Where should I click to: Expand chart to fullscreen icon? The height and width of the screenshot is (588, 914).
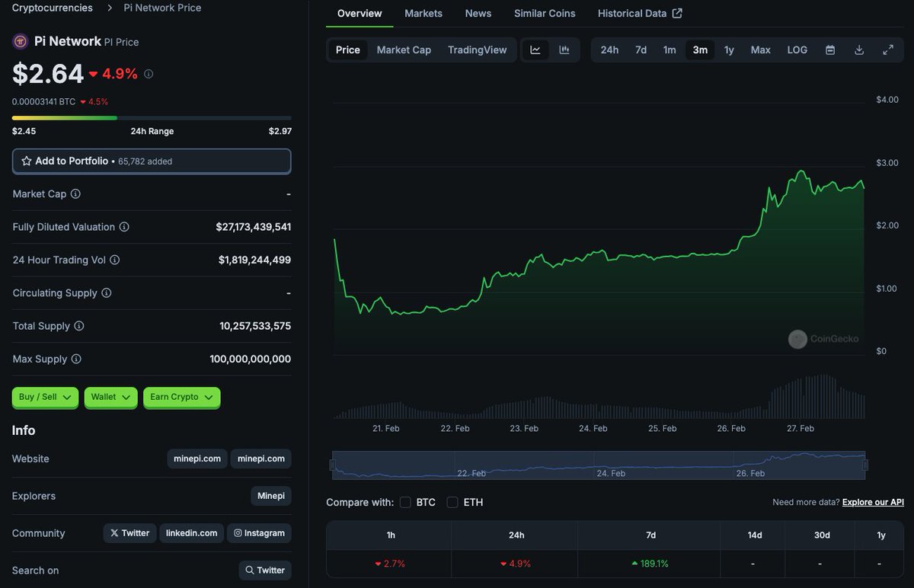coord(888,50)
